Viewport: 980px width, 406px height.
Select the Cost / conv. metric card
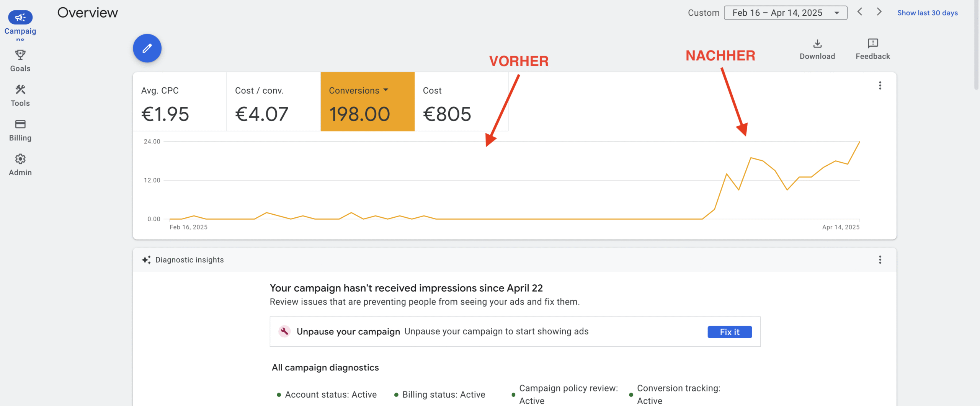pos(273,102)
